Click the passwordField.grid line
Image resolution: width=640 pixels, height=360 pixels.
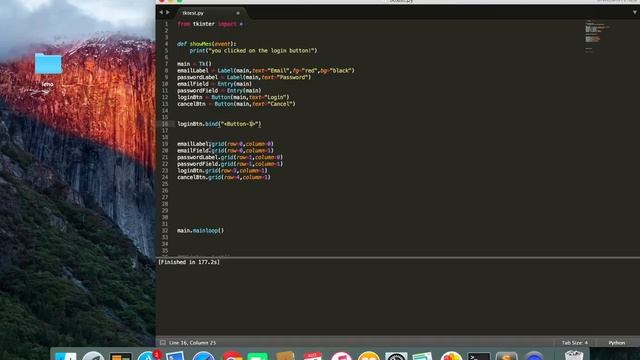pyautogui.click(x=230, y=164)
